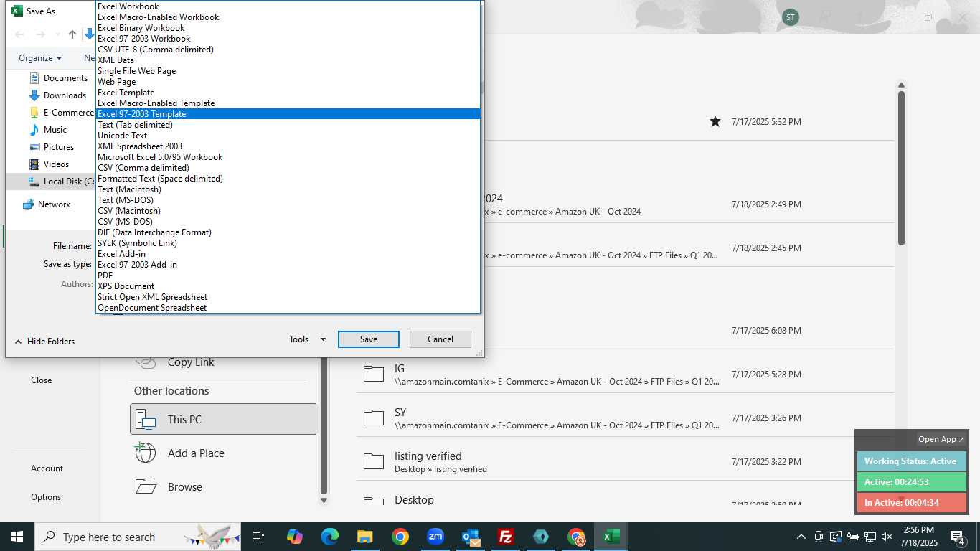Select Strict Open XML Spreadsheet
This screenshot has height=551, width=980.
coord(288,297)
